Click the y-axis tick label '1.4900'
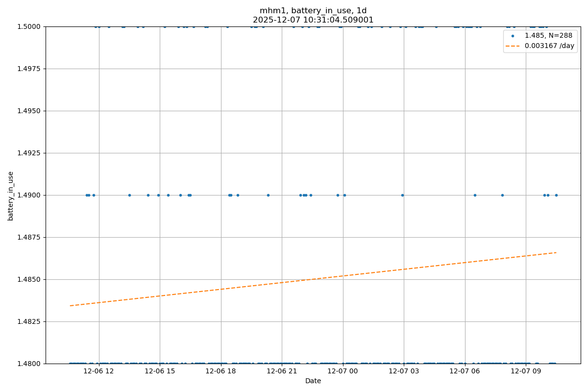 coord(30,195)
